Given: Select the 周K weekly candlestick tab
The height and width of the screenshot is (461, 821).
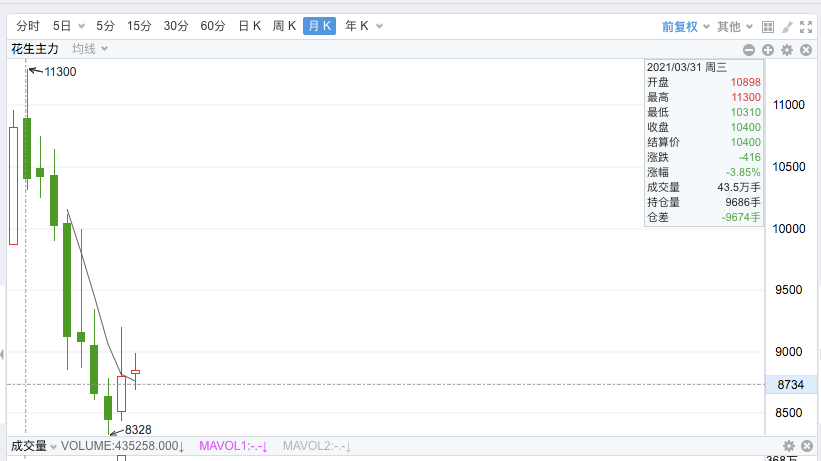Looking at the screenshot, I should pyautogui.click(x=284, y=26).
